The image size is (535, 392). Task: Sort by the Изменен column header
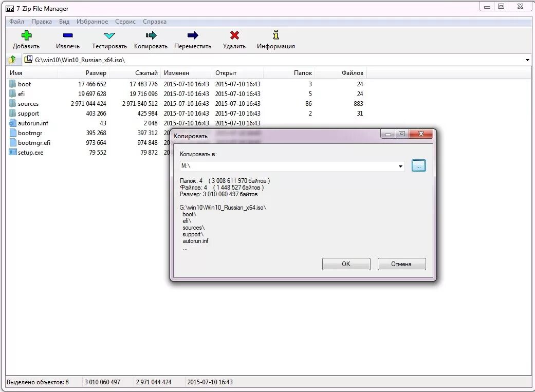pos(186,72)
